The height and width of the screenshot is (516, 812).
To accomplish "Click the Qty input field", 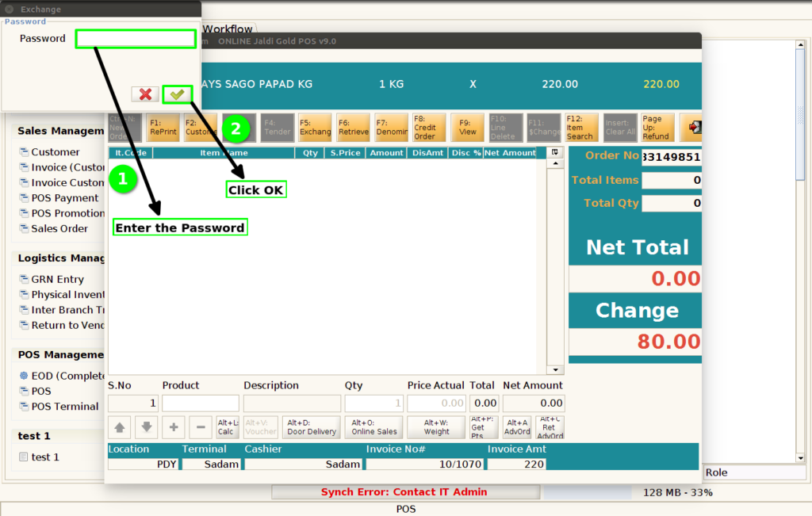I will (x=374, y=403).
